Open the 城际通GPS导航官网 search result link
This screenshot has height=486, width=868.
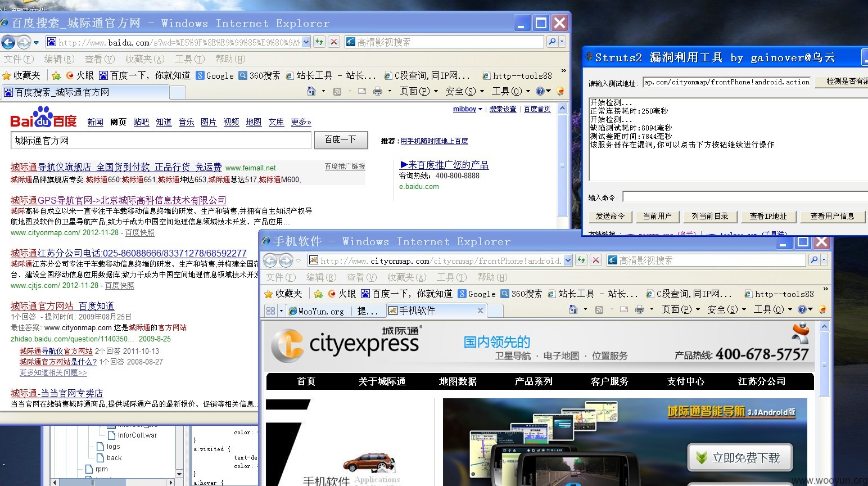point(118,200)
